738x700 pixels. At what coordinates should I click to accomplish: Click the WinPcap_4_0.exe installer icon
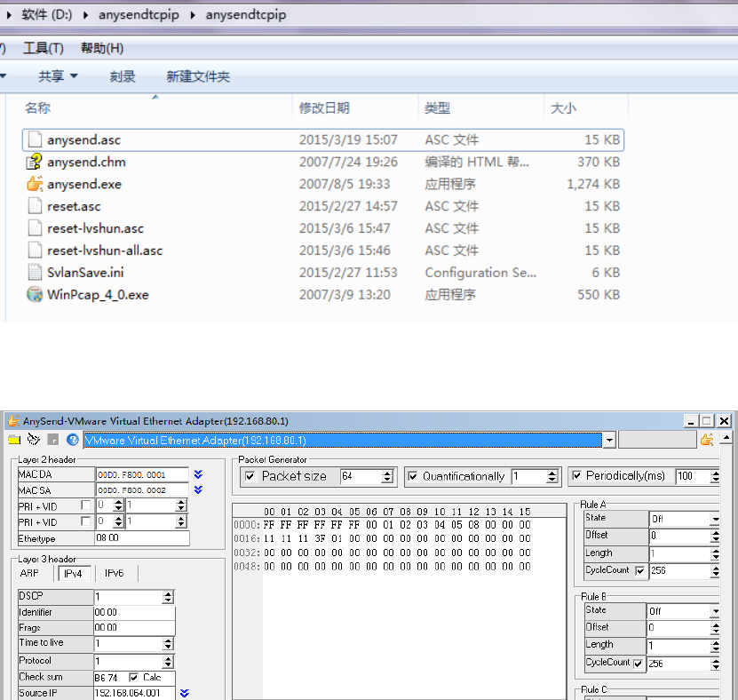point(35,294)
